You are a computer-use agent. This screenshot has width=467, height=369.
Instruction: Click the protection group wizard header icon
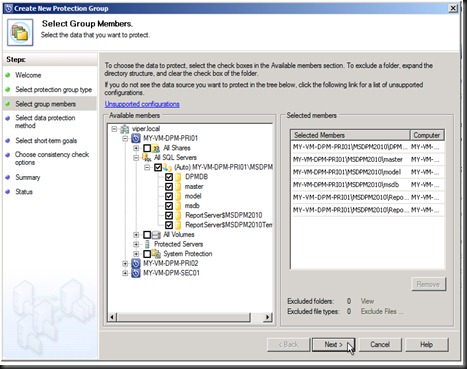tap(20, 32)
